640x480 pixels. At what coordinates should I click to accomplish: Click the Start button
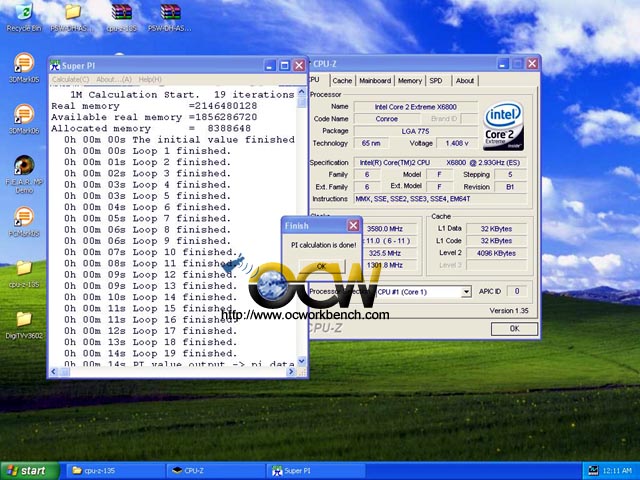pos(30,471)
